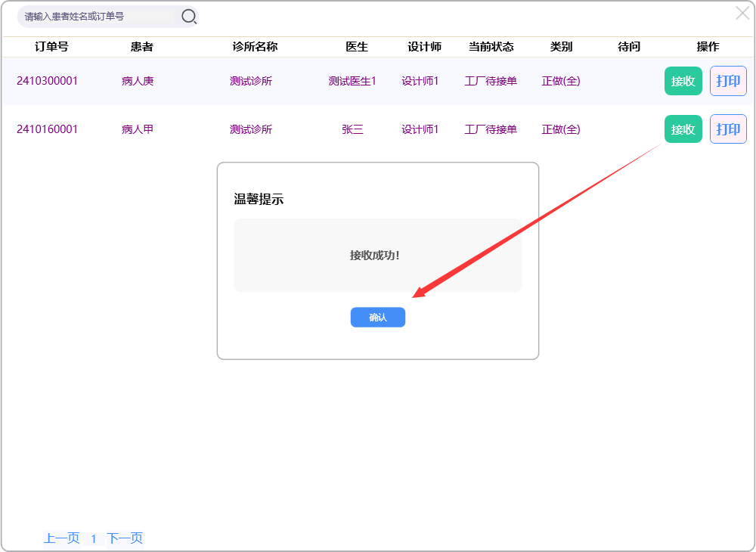The height and width of the screenshot is (552, 756).
Task: Focus the patient name or order search field
Action: tap(98, 16)
